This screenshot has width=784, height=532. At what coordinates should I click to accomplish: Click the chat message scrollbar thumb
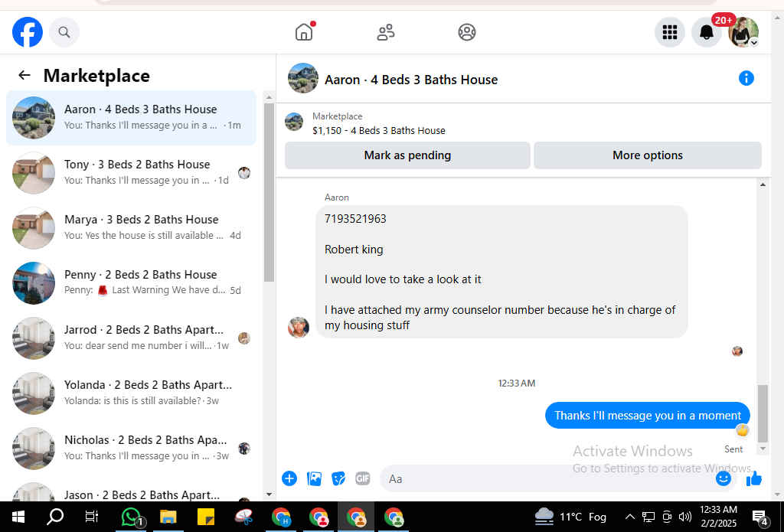tap(763, 413)
